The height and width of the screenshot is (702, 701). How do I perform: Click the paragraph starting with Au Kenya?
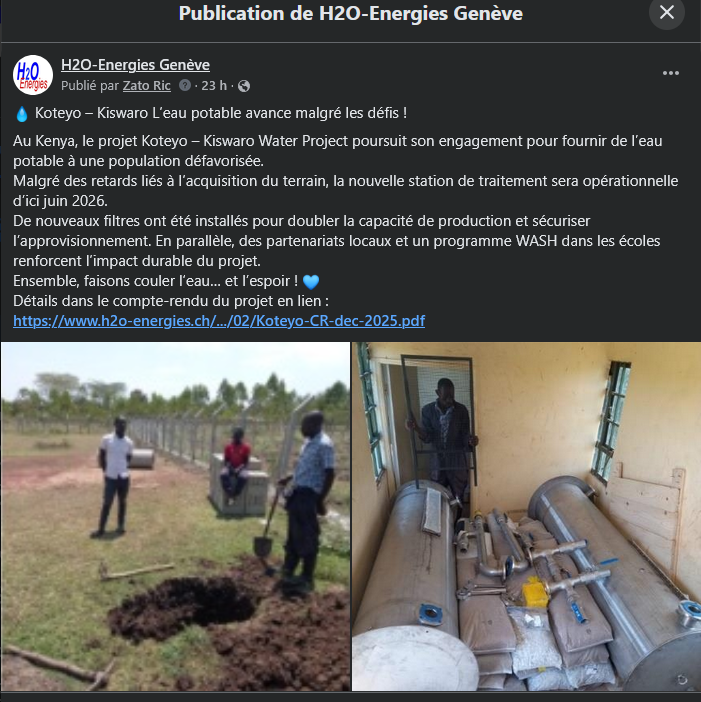click(x=338, y=151)
